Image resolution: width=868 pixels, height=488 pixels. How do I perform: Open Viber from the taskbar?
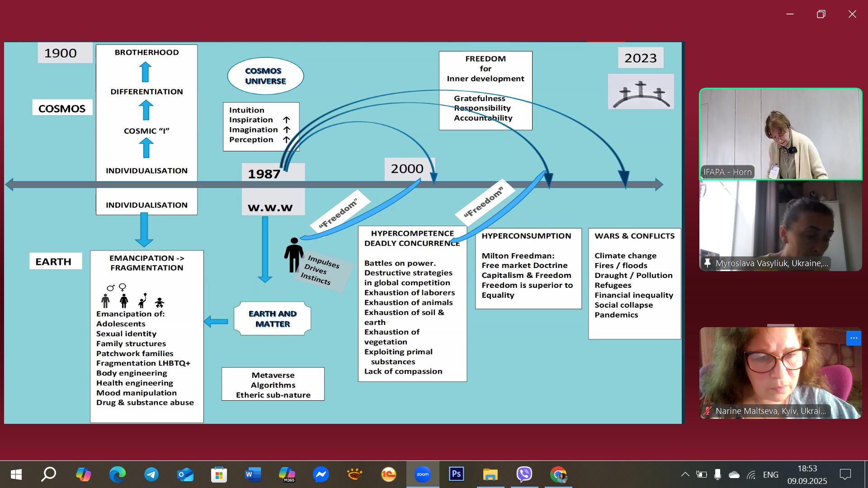point(524,474)
